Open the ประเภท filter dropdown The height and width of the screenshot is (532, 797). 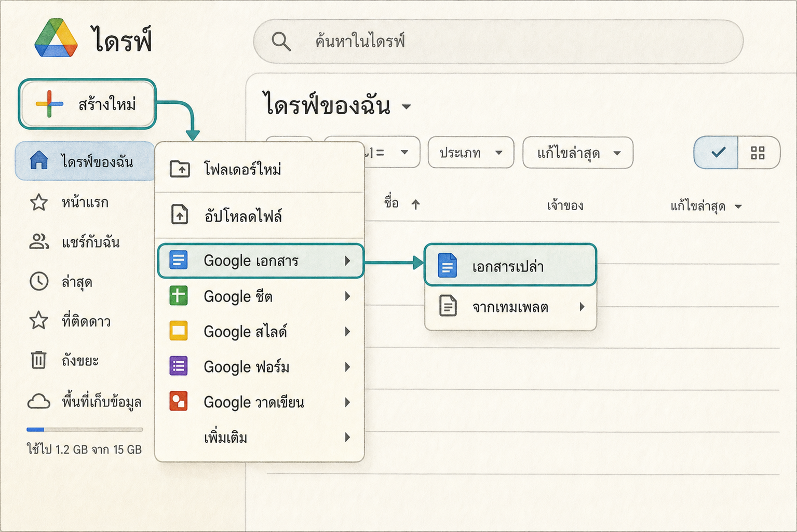(x=471, y=153)
